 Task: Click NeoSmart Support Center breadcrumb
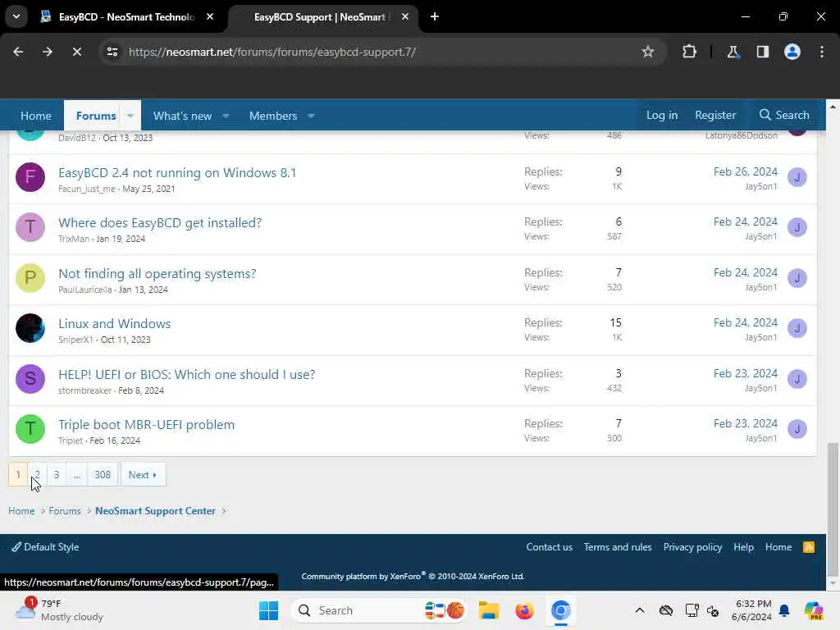[x=155, y=511]
